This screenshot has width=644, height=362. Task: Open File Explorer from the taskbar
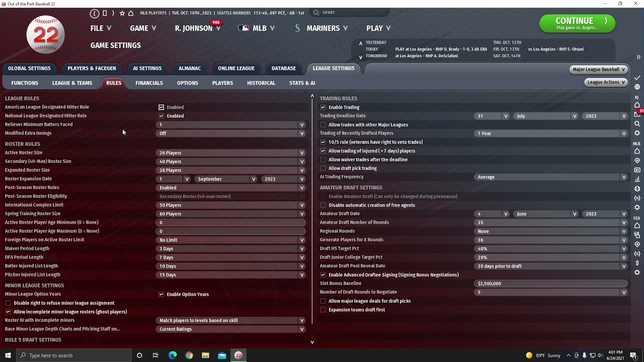pyautogui.click(x=205, y=355)
